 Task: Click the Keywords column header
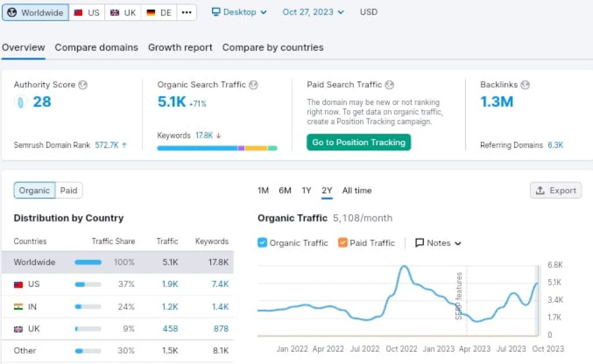(212, 241)
